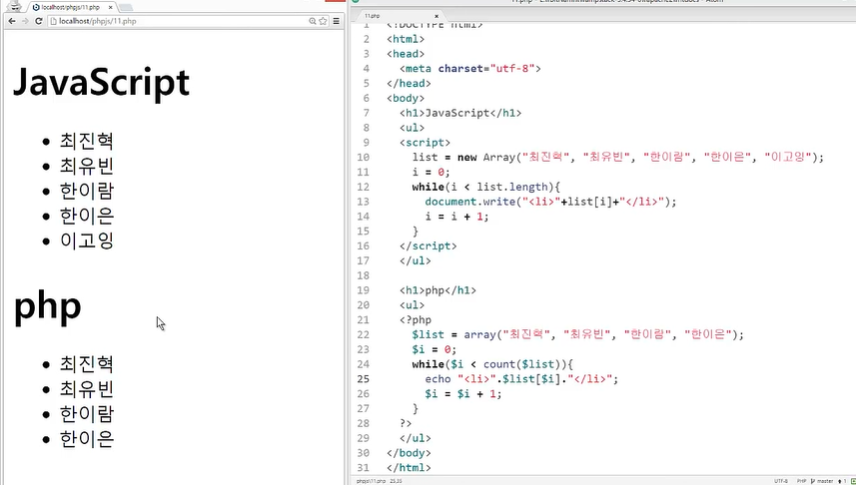Change UTF-8 encoding in Atom status bar
856x485 pixels.
click(781, 481)
